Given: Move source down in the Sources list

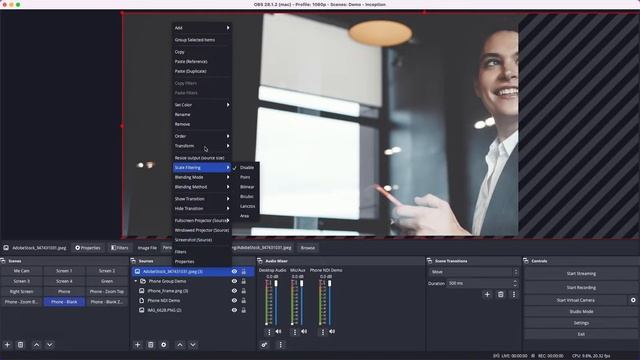Looking at the screenshot, I should pos(193,345).
